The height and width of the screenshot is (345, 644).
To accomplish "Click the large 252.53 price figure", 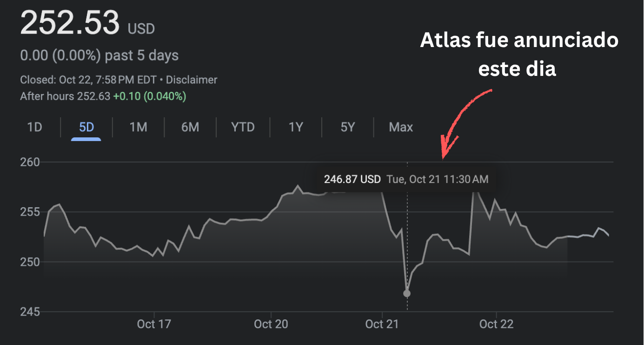I will click(70, 23).
